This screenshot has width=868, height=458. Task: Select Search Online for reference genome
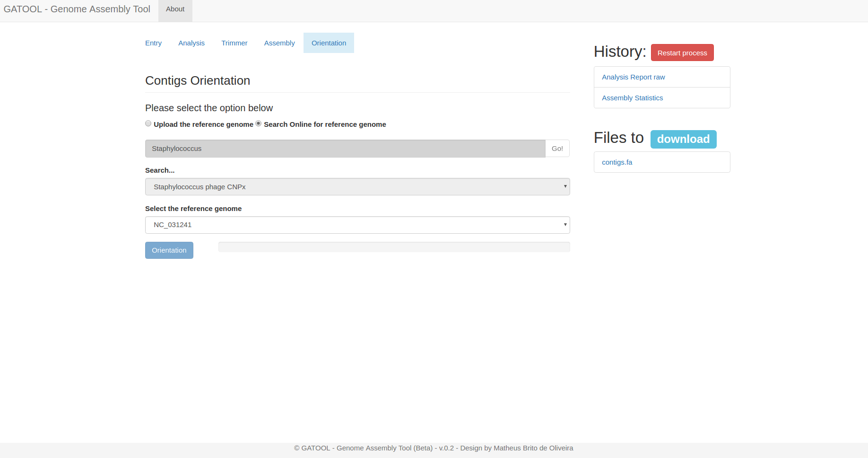258,123
